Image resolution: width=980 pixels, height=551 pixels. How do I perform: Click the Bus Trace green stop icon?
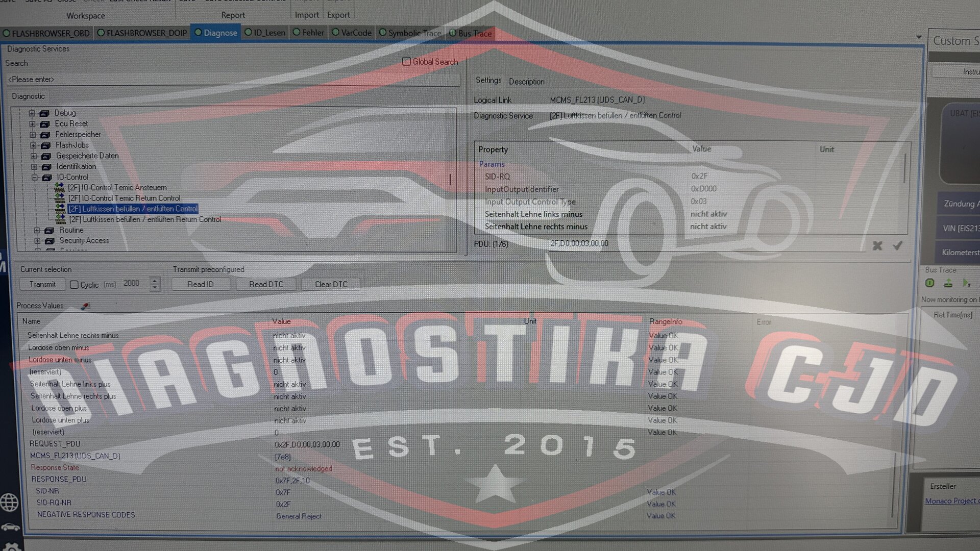tap(929, 283)
